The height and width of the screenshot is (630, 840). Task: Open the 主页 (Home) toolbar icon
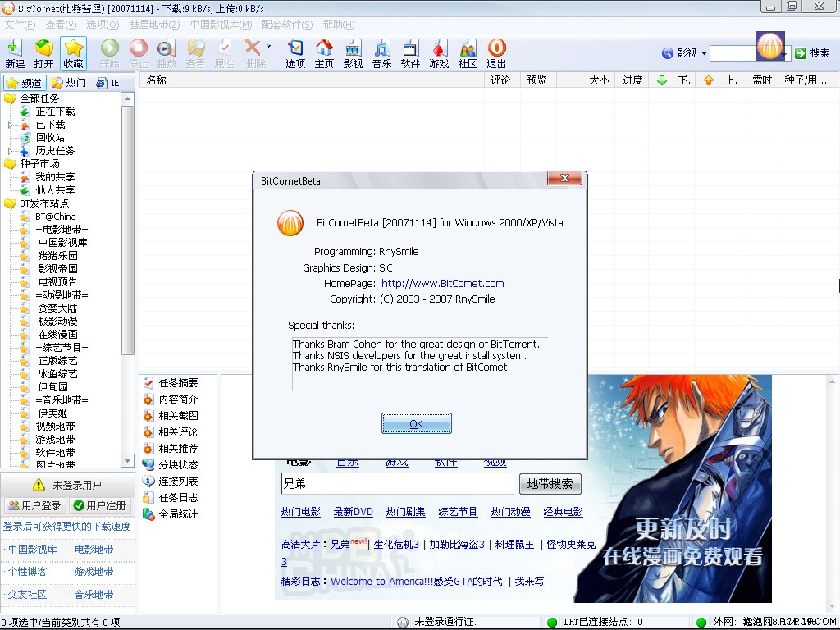324,53
